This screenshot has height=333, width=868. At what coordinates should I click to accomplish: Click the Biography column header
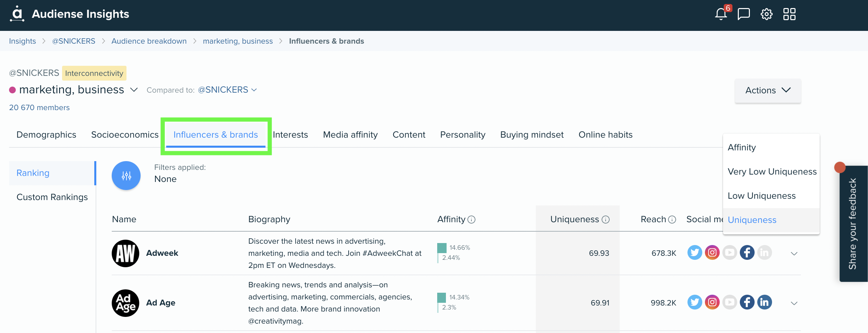click(269, 220)
